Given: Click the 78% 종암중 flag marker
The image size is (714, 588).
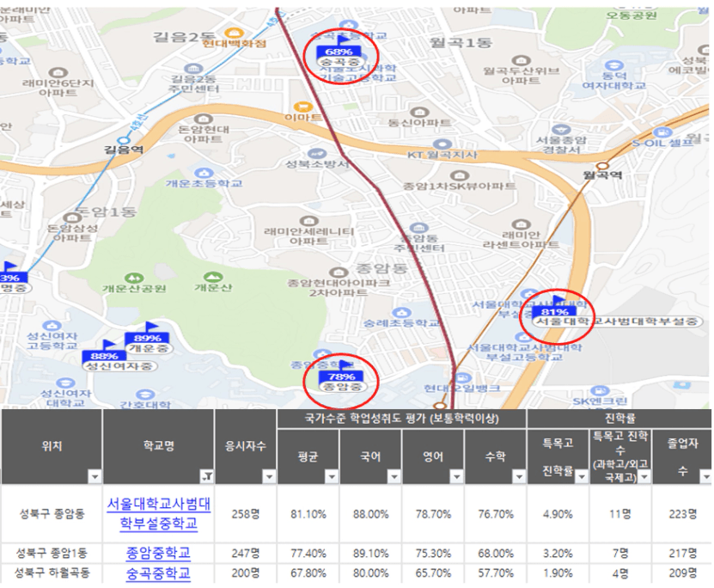Looking at the screenshot, I should (x=341, y=377).
